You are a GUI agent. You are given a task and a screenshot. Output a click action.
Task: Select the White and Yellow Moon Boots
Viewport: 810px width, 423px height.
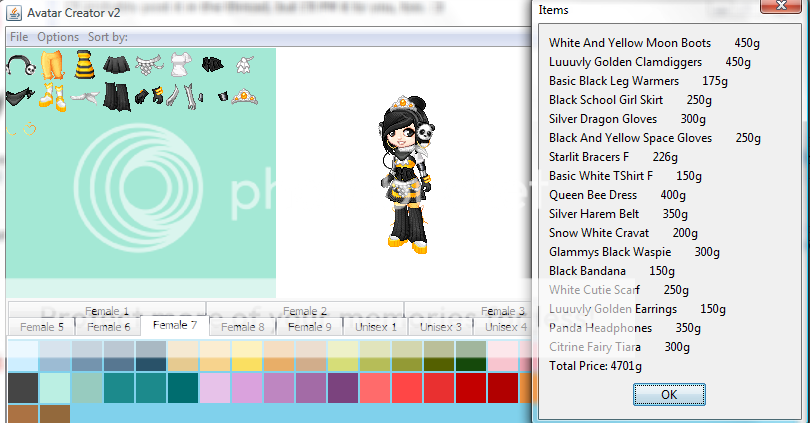(51, 97)
